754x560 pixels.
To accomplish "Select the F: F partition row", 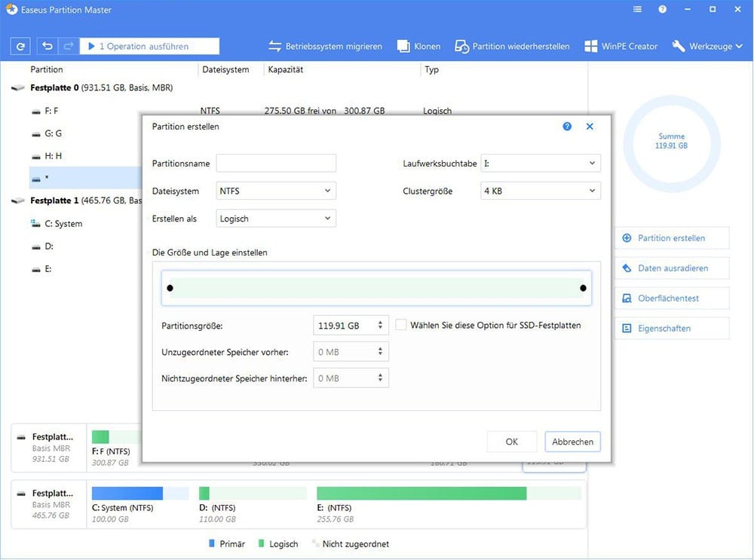I will (51, 111).
